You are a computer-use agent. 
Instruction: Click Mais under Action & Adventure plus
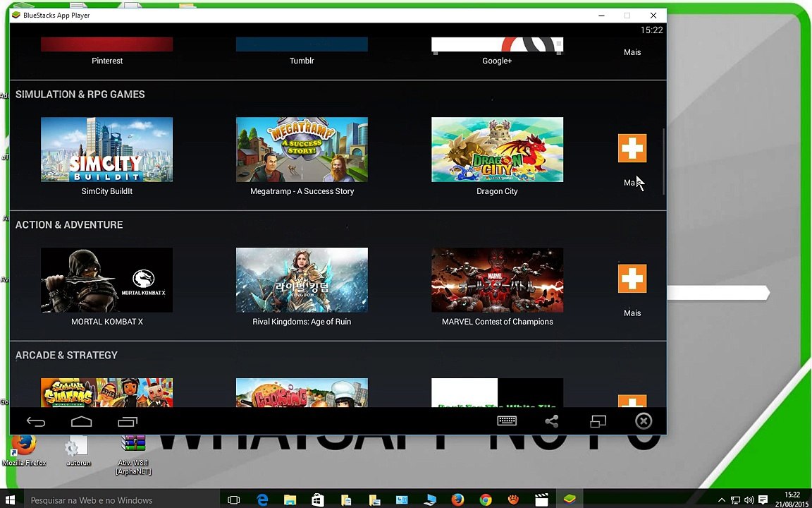coord(632,313)
